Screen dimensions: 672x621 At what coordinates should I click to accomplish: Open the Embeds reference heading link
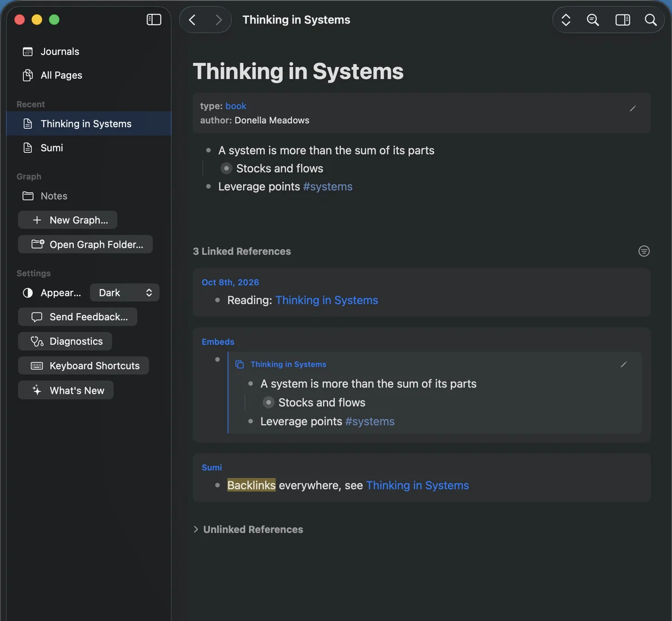point(218,342)
